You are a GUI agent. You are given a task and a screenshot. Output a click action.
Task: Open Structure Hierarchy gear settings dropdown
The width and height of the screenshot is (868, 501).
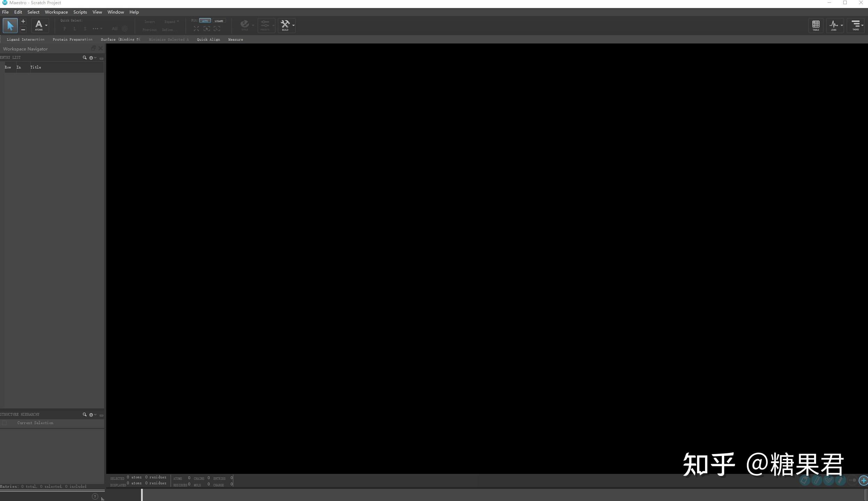pos(93,415)
